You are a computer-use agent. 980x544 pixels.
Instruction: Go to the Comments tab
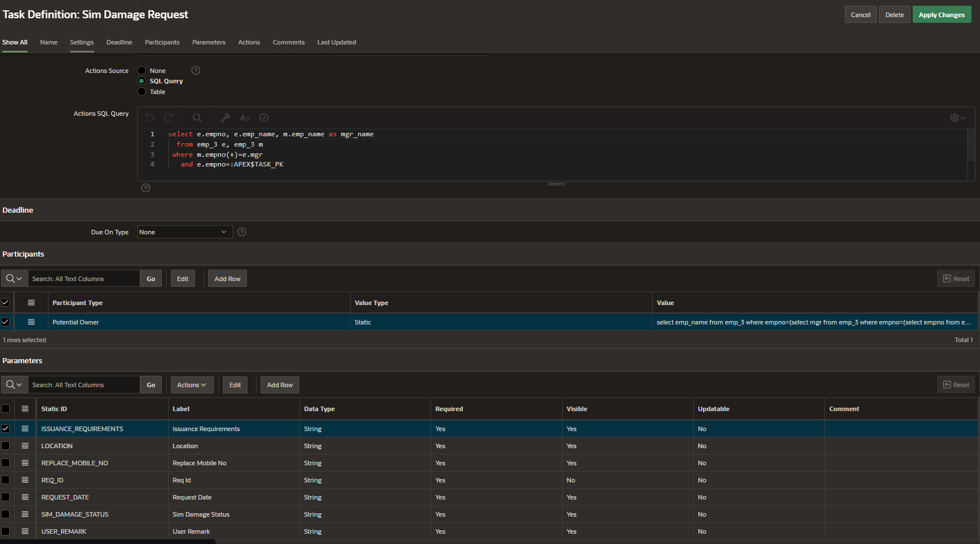pos(288,42)
